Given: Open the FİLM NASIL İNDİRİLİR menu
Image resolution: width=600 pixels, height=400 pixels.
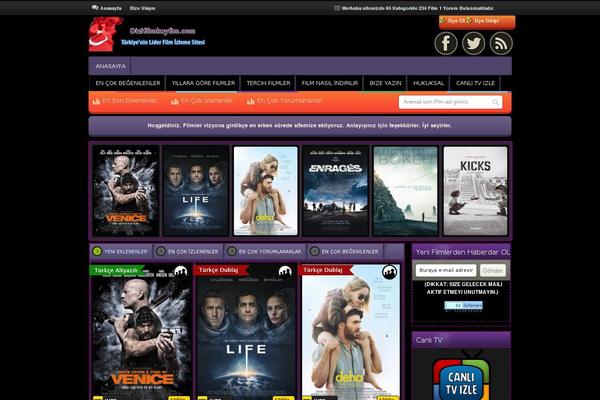Looking at the screenshot, I should [x=330, y=83].
